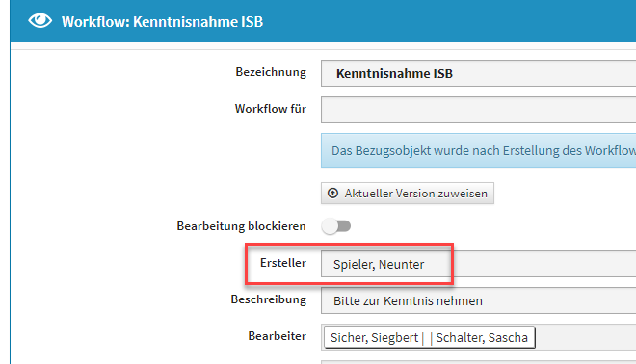636x364 pixels.
Task: Click the Workflow: Kenntnisnahme ISB header title
Action: [162, 21]
